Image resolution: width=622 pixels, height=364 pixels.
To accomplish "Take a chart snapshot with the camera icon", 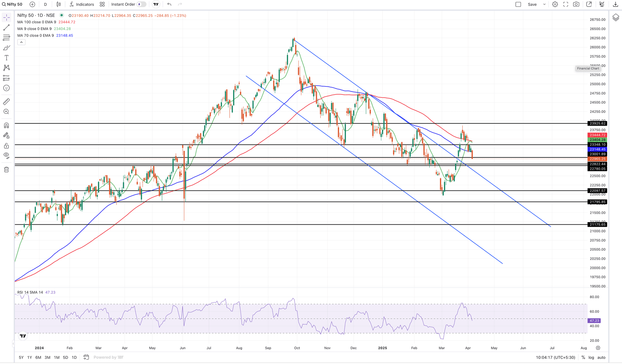I will (x=576, y=5).
